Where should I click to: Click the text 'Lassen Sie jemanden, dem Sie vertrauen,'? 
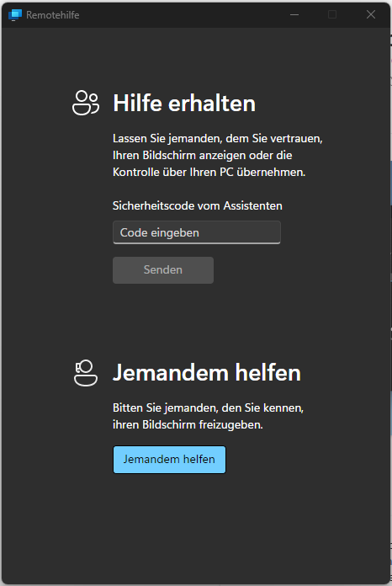[218, 139]
